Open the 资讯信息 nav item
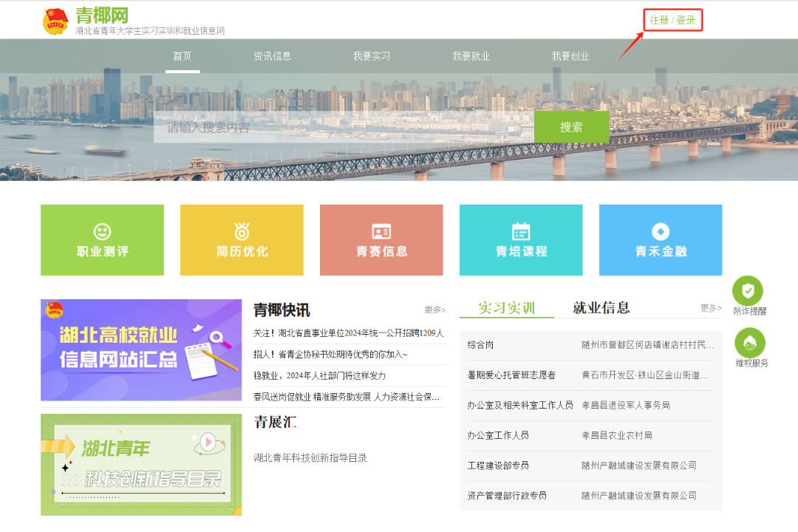Viewport: 798px width, 532px height. (272, 56)
